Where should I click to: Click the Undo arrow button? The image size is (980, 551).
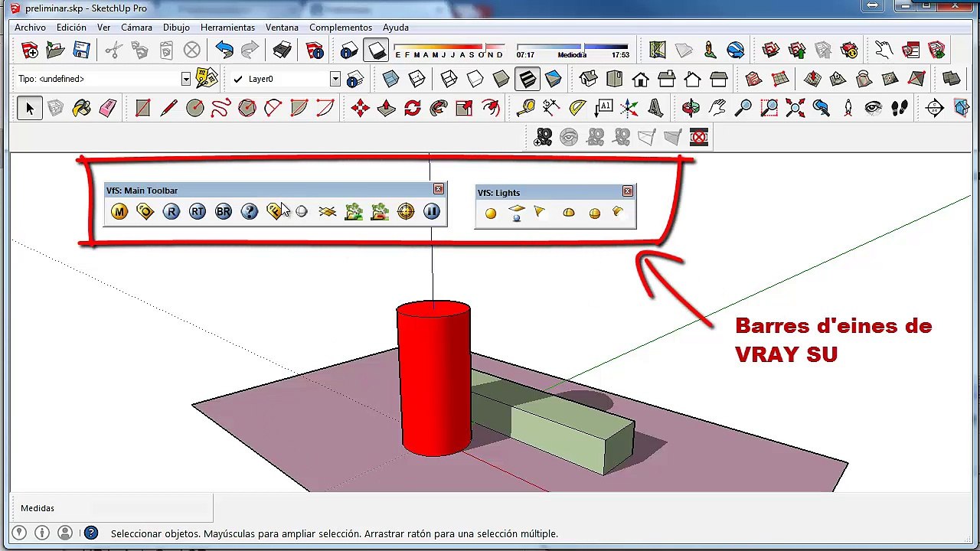pos(224,51)
